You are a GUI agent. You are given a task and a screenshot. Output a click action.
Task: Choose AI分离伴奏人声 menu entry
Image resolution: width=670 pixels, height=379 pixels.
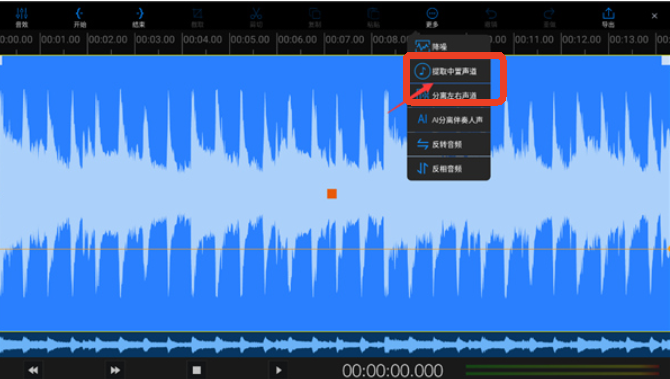449,120
